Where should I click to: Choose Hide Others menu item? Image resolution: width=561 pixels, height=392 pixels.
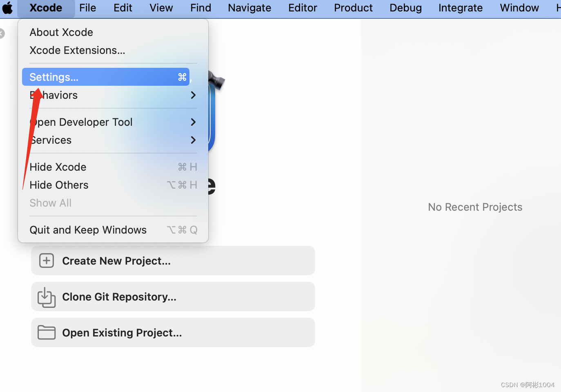(x=113, y=185)
